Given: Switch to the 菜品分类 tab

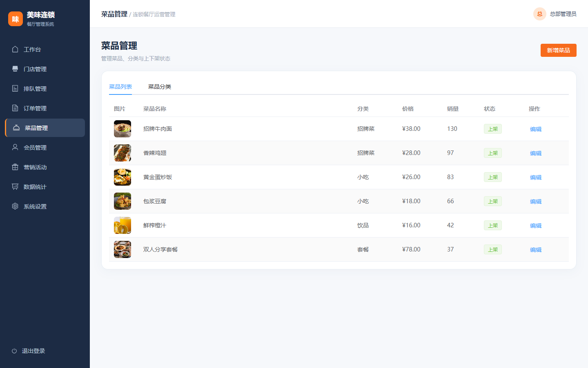Looking at the screenshot, I should click(x=160, y=87).
